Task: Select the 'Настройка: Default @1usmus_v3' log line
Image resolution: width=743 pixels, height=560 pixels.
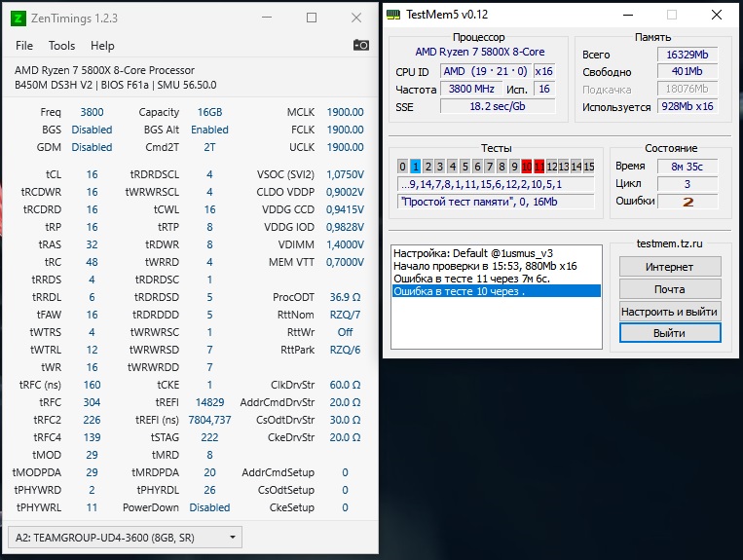Action: coord(473,253)
